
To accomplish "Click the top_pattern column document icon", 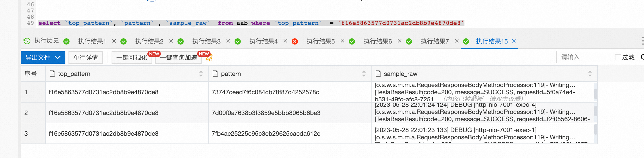I will [x=52, y=74].
